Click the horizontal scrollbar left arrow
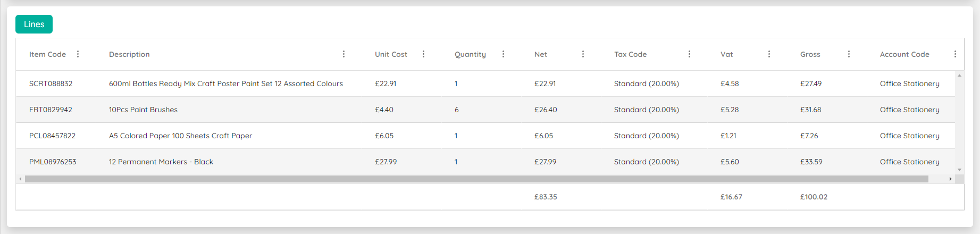The image size is (980, 234). pos(20,179)
